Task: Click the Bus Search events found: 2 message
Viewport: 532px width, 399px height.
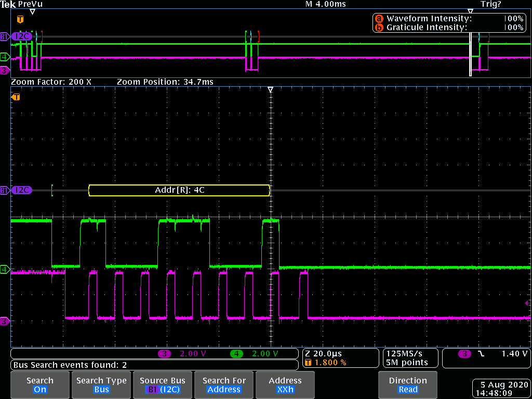Action: (x=70, y=365)
